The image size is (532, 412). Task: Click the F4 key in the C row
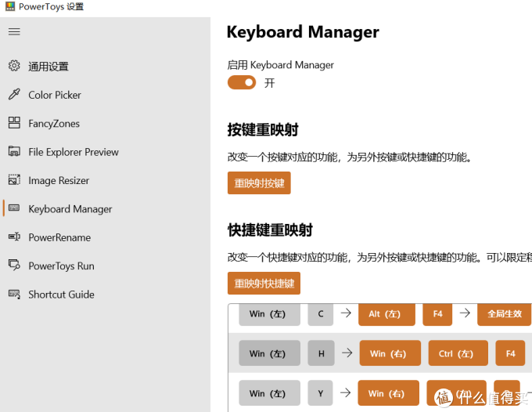click(437, 314)
